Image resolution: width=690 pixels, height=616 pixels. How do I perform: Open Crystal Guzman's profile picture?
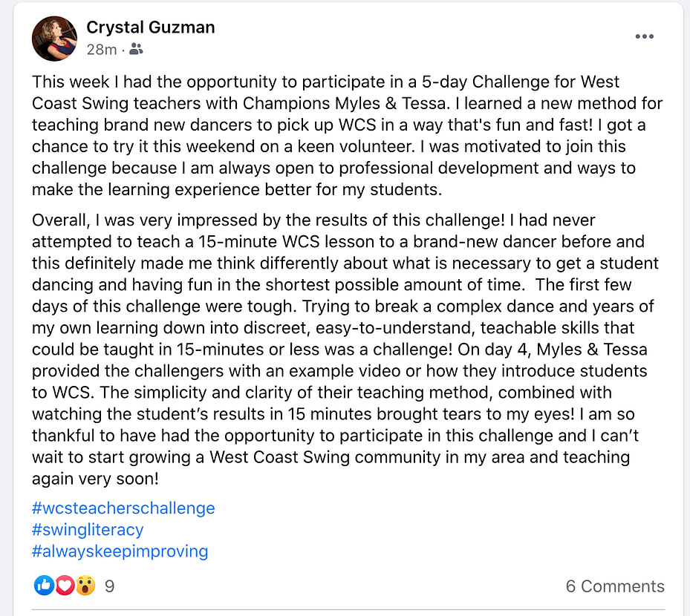[x=54, y=38]
